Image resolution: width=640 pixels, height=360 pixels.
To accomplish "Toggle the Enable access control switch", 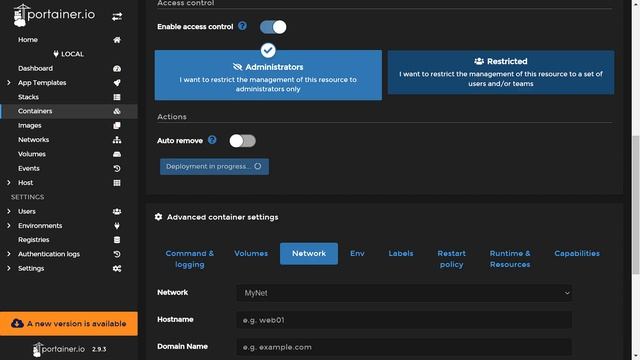I will 273,27.
